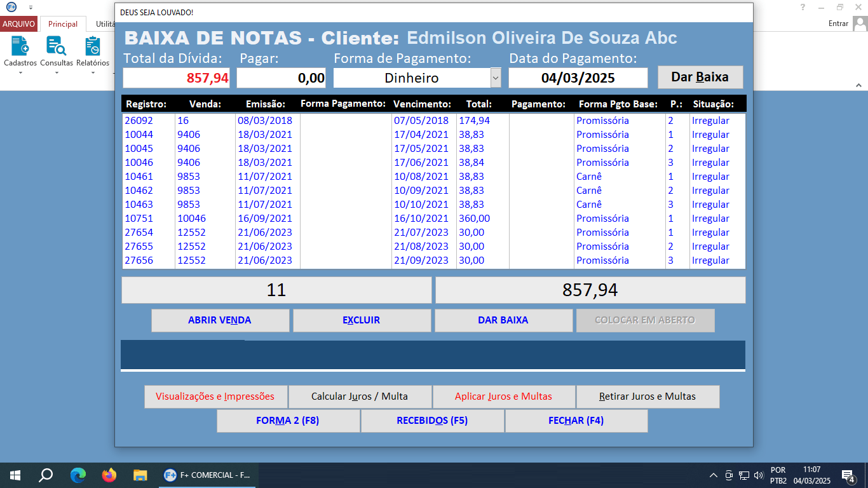Launch Microsoft Edge from taskbar
Image resolution: width=868 pixels, height=488 pixels.
click(x=78, y=475)
